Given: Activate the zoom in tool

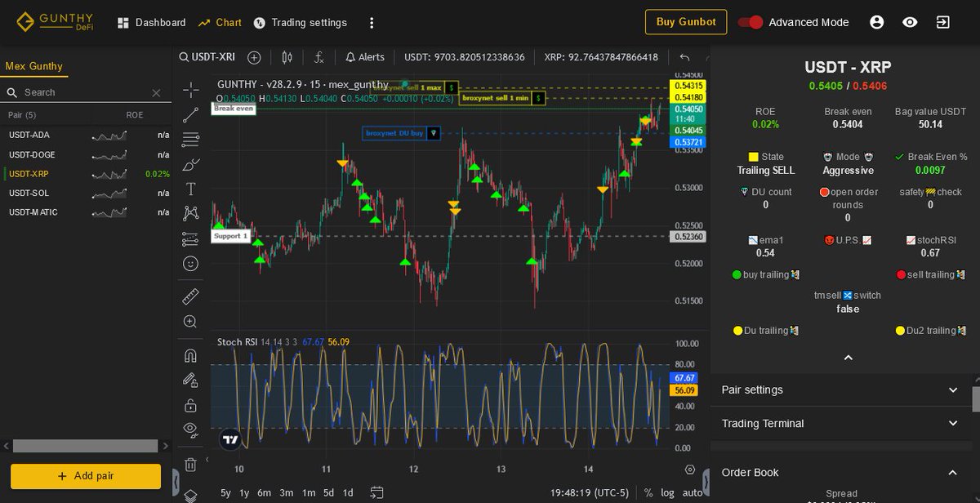Looking at the screenshot, I should [x=190, y=322].
